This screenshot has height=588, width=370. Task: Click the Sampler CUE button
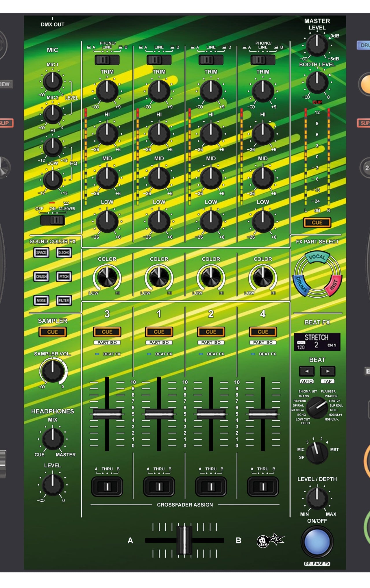(53, 332)
